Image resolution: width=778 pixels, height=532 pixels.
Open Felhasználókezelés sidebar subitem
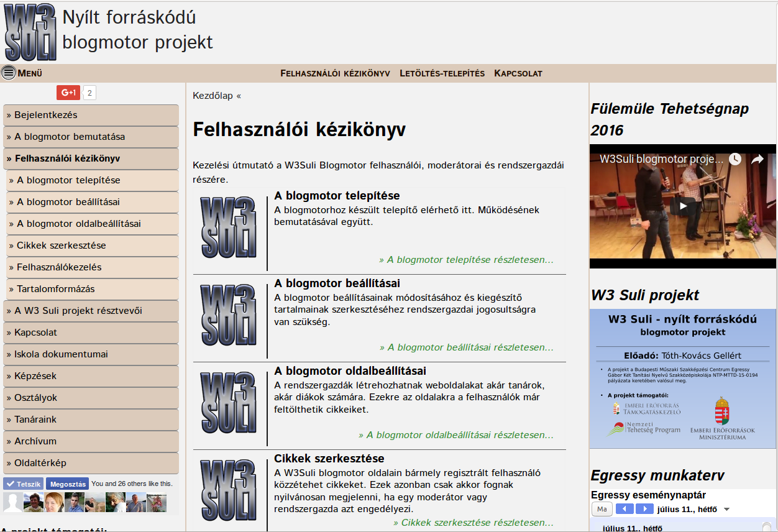pyautogui.click(x=93, y=267)
